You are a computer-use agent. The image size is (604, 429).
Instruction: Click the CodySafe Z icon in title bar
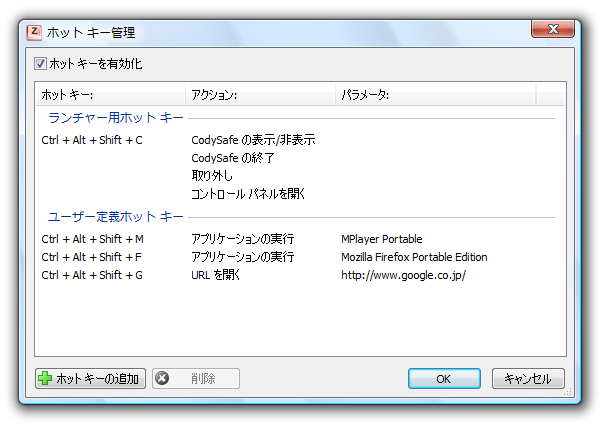click(34, 32)
